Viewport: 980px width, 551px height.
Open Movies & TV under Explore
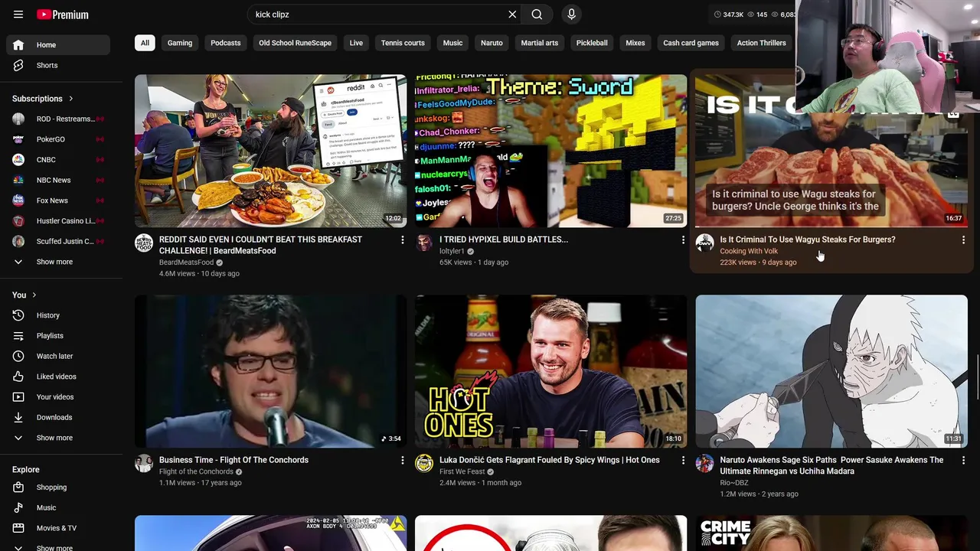tap(58, 528)
